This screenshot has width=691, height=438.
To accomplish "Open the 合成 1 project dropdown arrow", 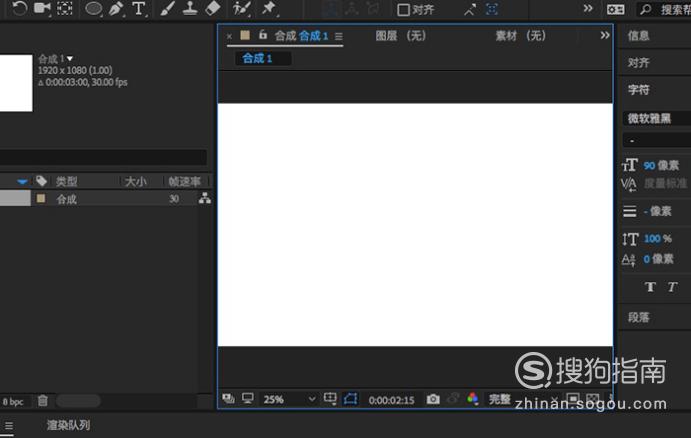I will (x=70, y=59).
